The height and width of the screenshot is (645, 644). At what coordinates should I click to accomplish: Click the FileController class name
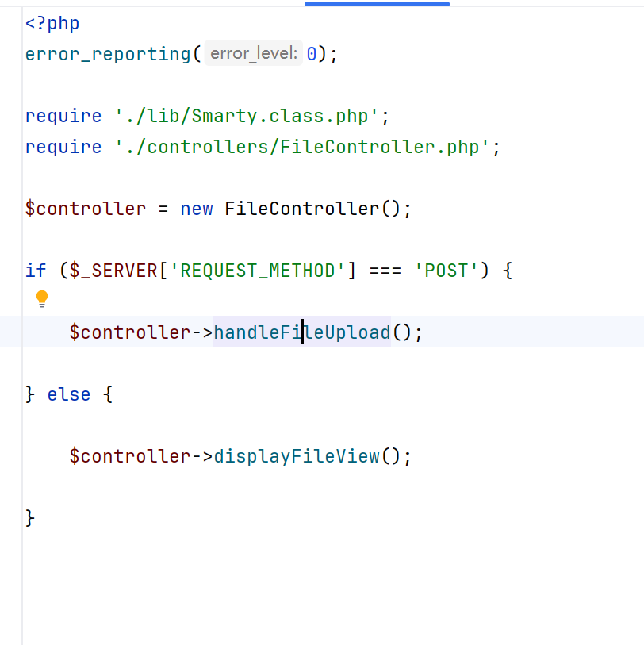point(302,209)
